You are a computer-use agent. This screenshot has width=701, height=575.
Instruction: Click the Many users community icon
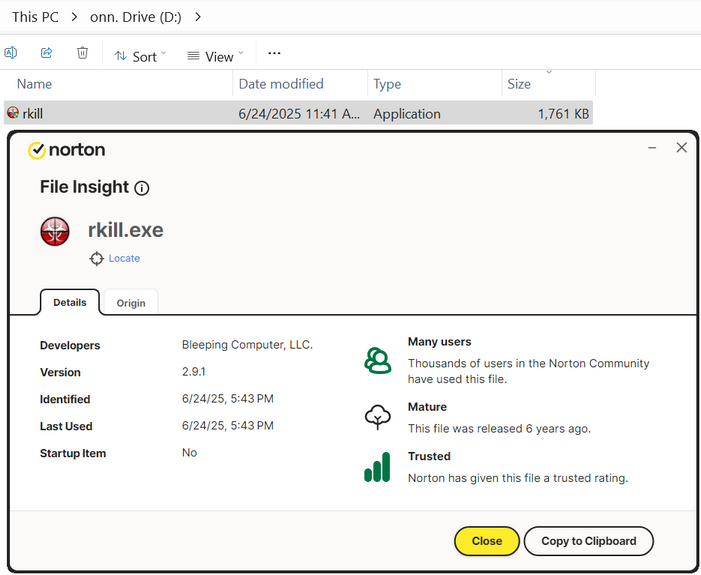pyautogui.click(x=378, y=360)
